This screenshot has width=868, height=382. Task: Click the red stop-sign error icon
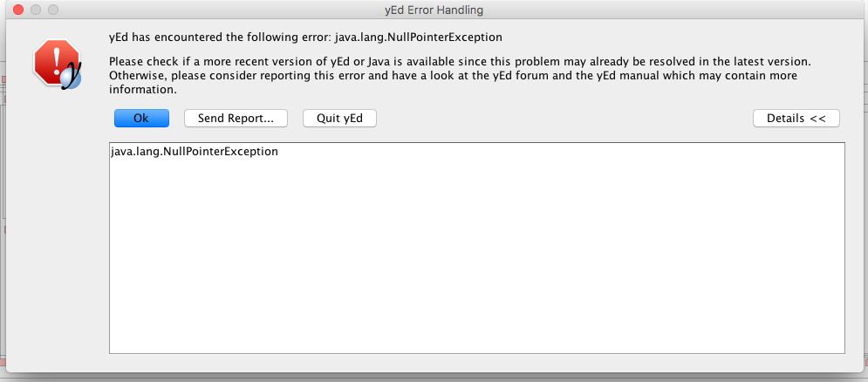coord(57,63)
